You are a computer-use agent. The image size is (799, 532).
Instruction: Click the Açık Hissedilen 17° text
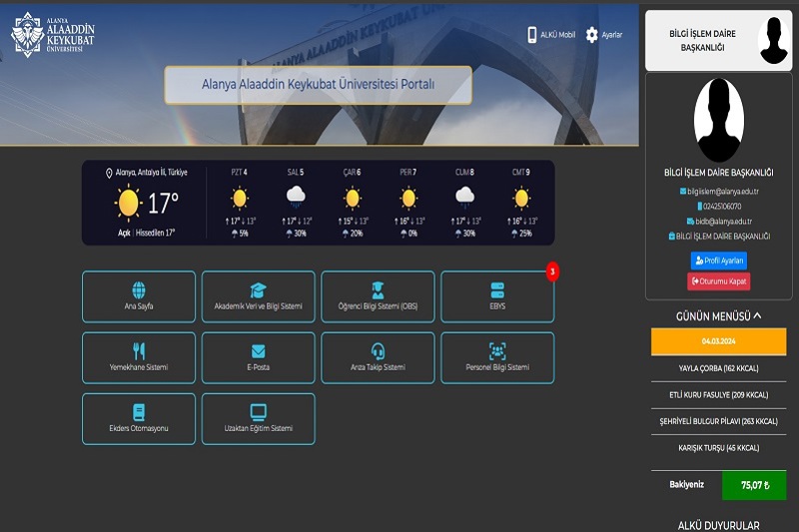tap(147, 233)
